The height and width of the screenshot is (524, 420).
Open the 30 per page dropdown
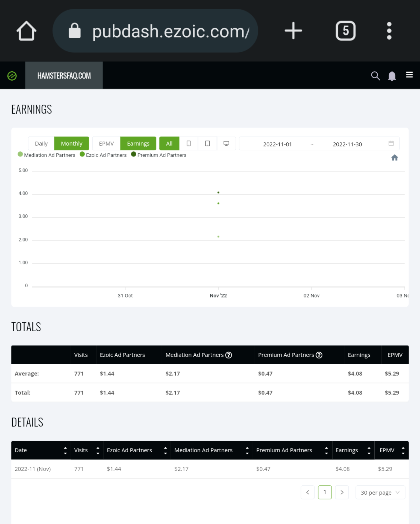(x=380, y=493)
